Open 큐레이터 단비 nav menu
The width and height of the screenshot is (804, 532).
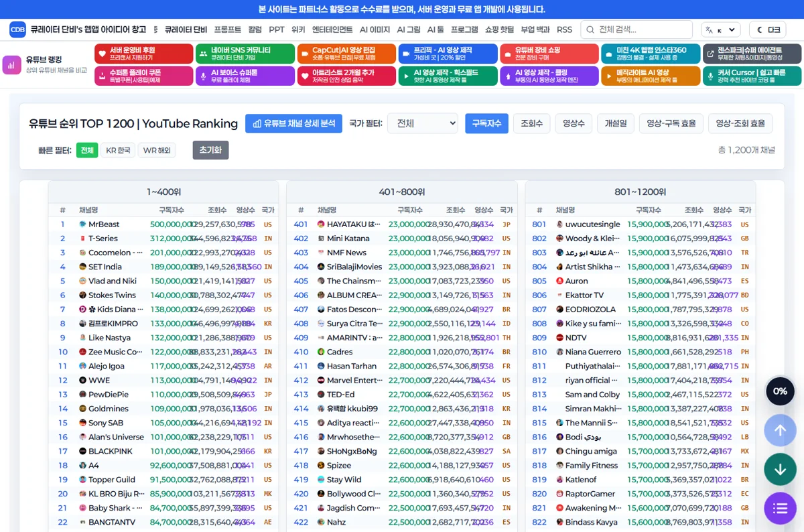[186, 29]
